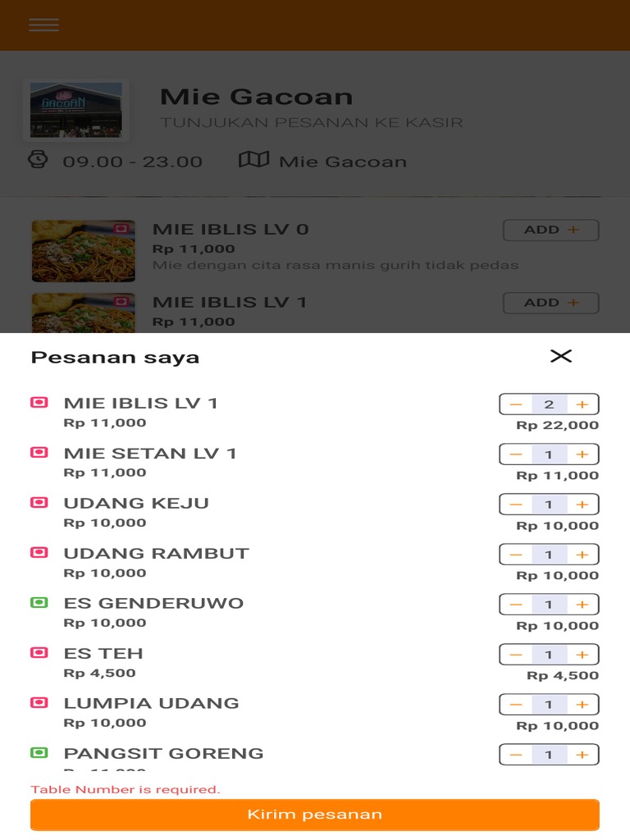Reduce ES GENDERUWO quantity by one
Image resolution: width=630 pixels, height=840 pixels.
point(516,605)
